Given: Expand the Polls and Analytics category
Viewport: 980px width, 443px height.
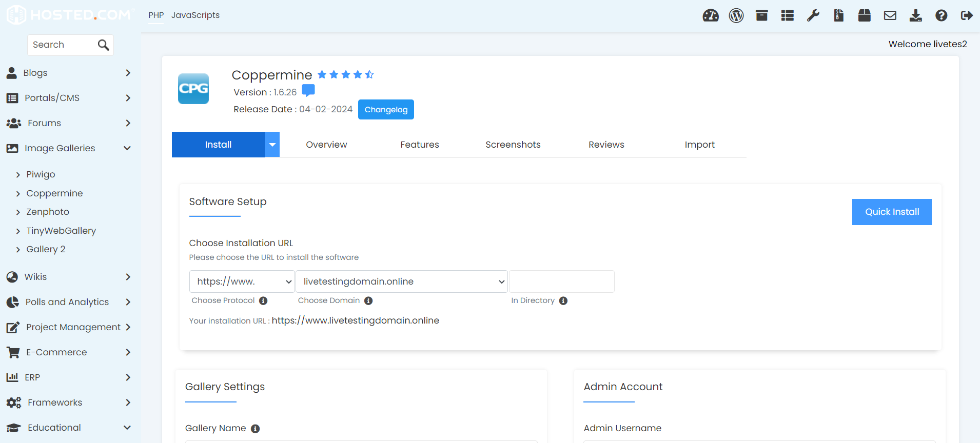Looking at the screenshot, I should (128, 302).
